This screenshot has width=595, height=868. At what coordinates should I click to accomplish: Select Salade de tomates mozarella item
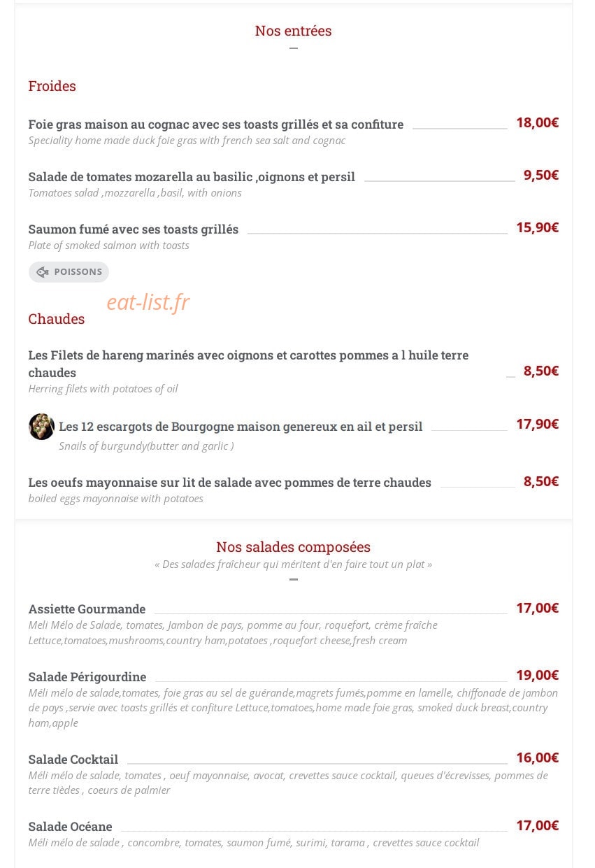click(192, 177)
